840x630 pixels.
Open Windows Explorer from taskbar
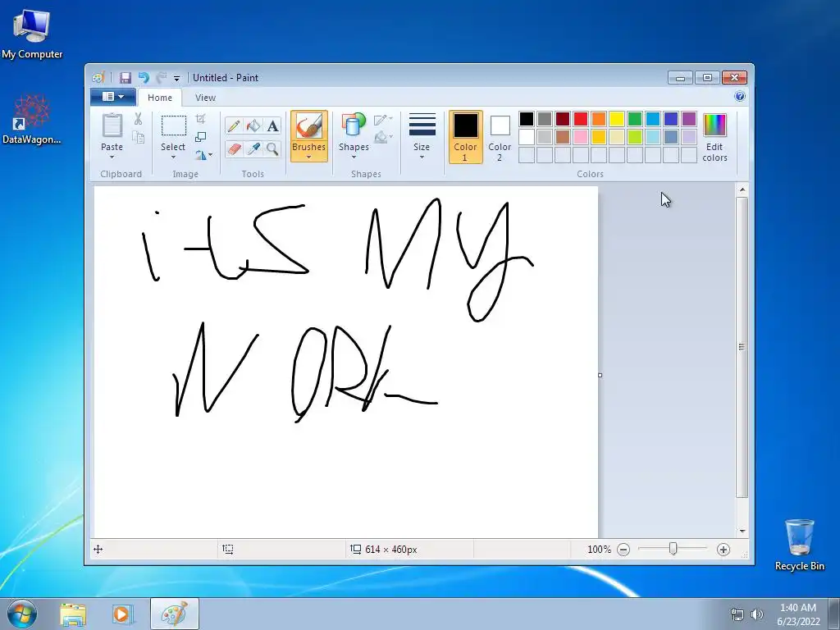(x=73, y=614)
